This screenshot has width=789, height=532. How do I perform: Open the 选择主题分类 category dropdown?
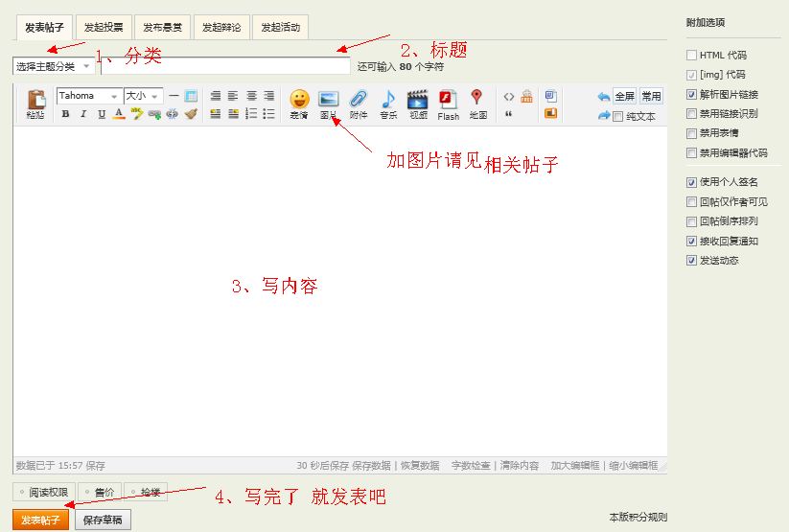[54, 66]
